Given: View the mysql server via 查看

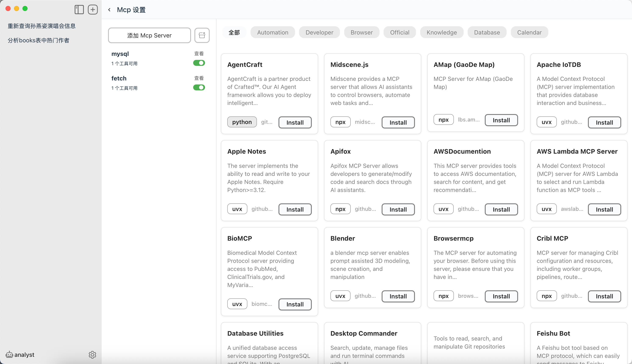Looking at the screenshot, I should 199,54.
